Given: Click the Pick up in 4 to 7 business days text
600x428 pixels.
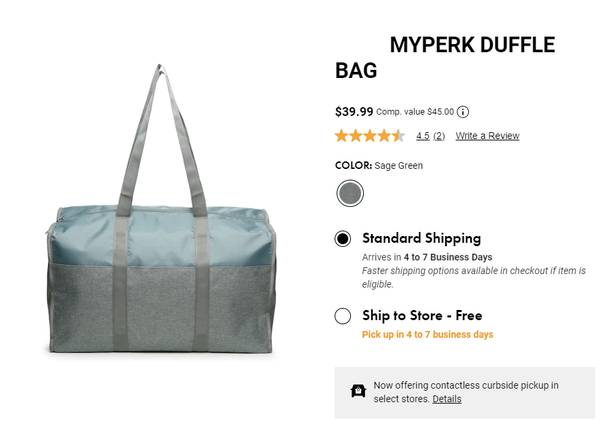Looking at the screenshot, I should (x=427, y=335).
